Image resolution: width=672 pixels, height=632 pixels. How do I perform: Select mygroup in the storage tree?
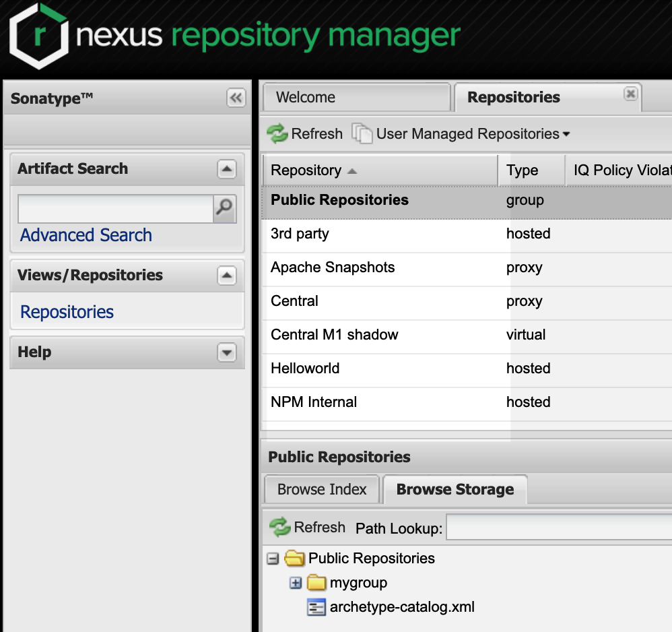click(x=358, y=583)
